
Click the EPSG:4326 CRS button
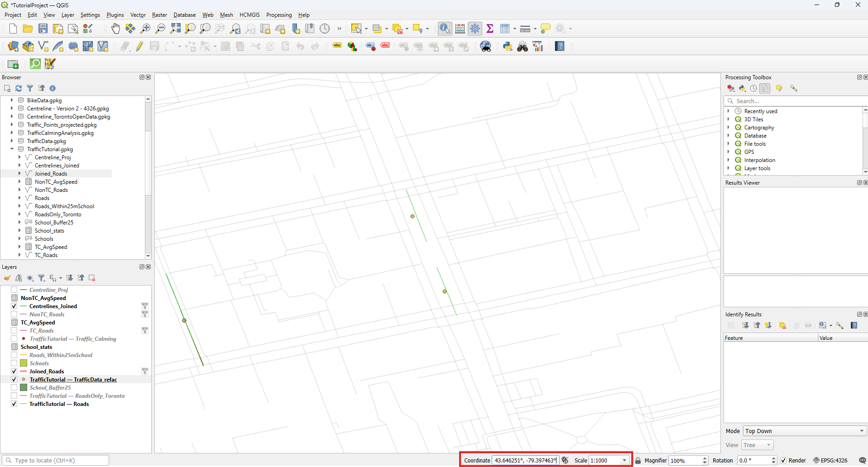coord(830,460)
